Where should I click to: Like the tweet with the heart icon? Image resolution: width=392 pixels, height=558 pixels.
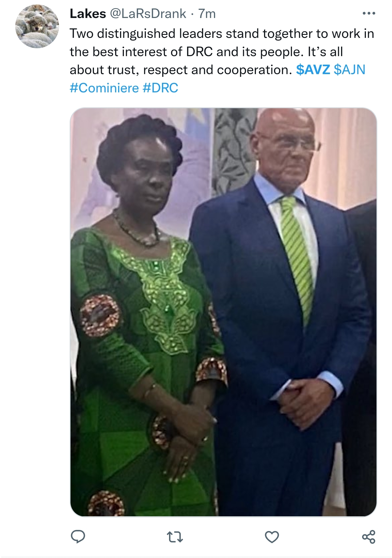(272, 537)
